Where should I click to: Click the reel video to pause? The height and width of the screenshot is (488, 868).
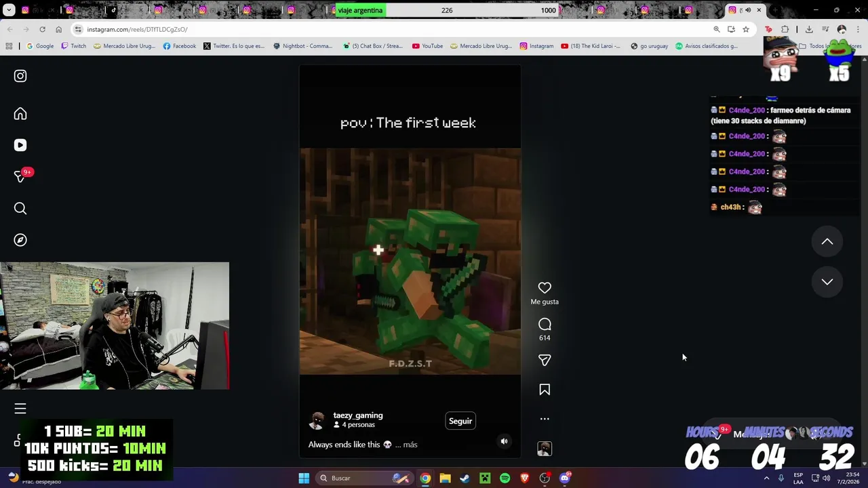click(x=410, y=261)
